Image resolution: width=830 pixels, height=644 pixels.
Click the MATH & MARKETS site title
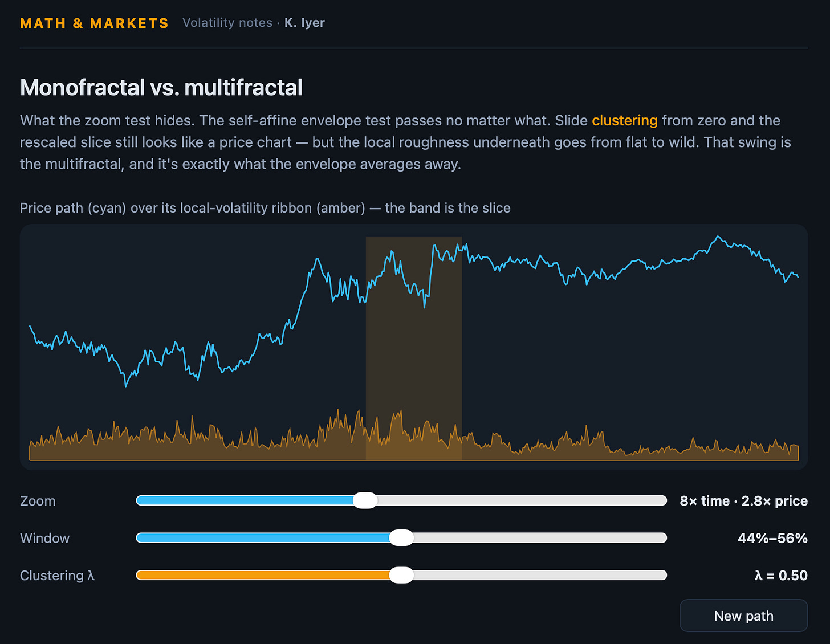[94, 23]
